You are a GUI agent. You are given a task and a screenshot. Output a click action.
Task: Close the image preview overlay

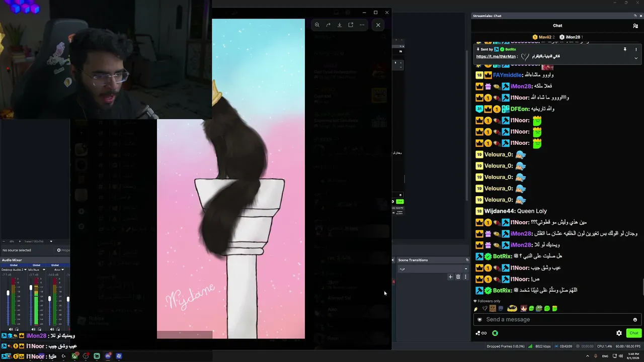378,25
